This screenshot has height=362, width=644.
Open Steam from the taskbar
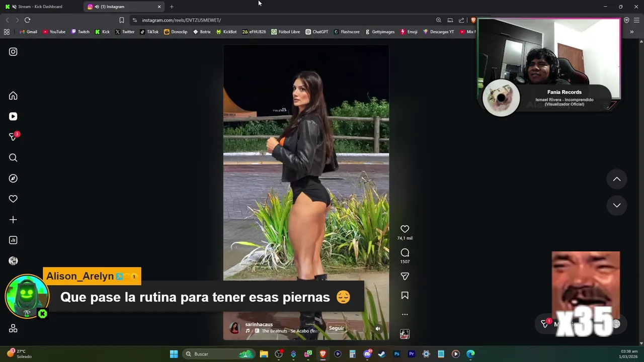pos(382,354)
